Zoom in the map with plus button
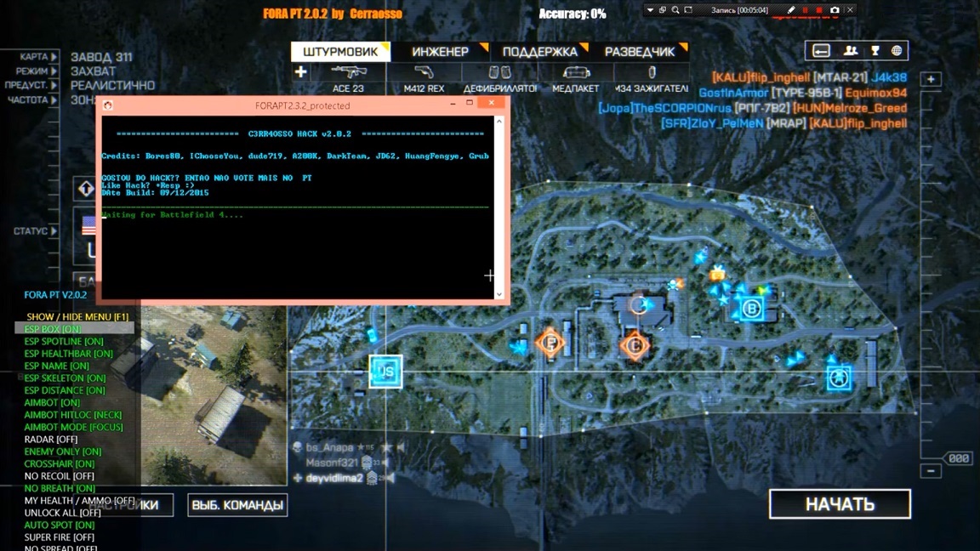This screenshot has width=980, height=551. pos(931,79)
